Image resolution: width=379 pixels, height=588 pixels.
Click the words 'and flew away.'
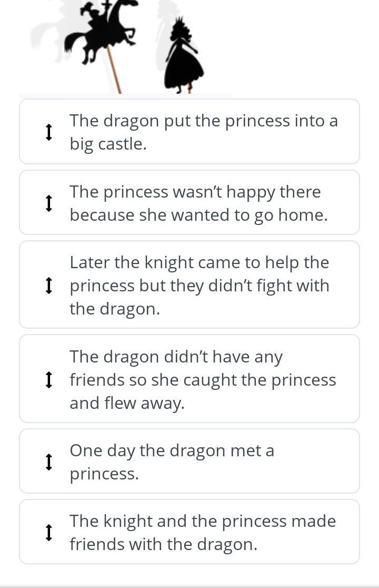(x=127, y=403)
